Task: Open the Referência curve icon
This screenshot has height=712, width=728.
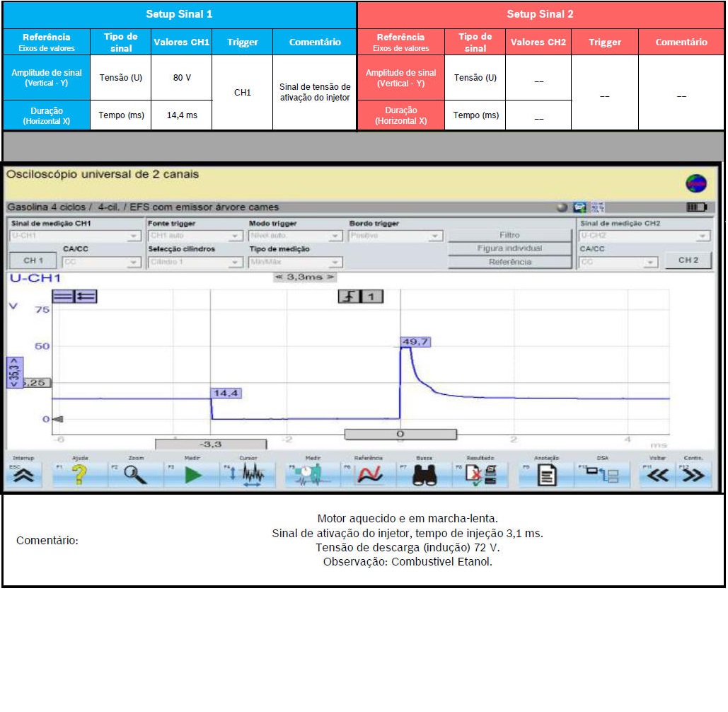Action: 369,476
